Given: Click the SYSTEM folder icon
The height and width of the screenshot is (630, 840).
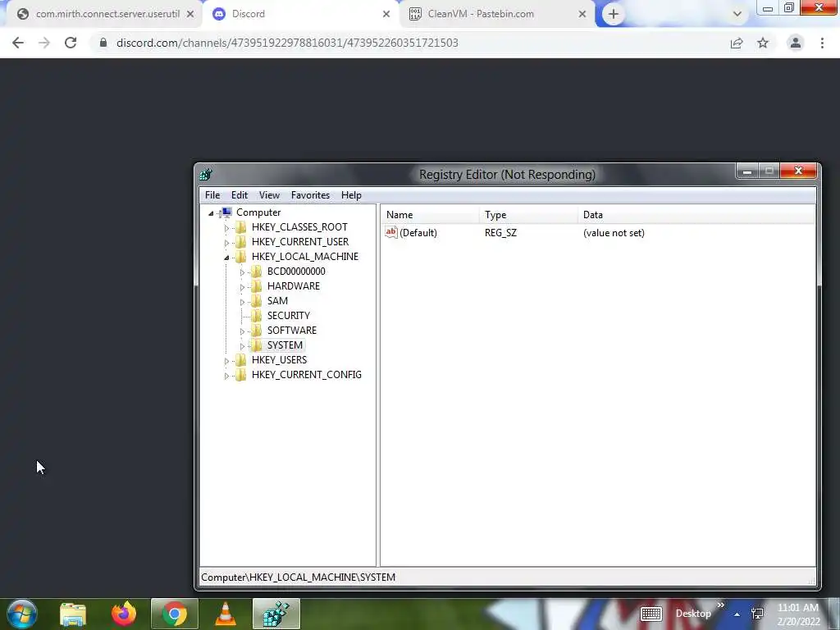Looking at the screenshot, I should 257,345.
